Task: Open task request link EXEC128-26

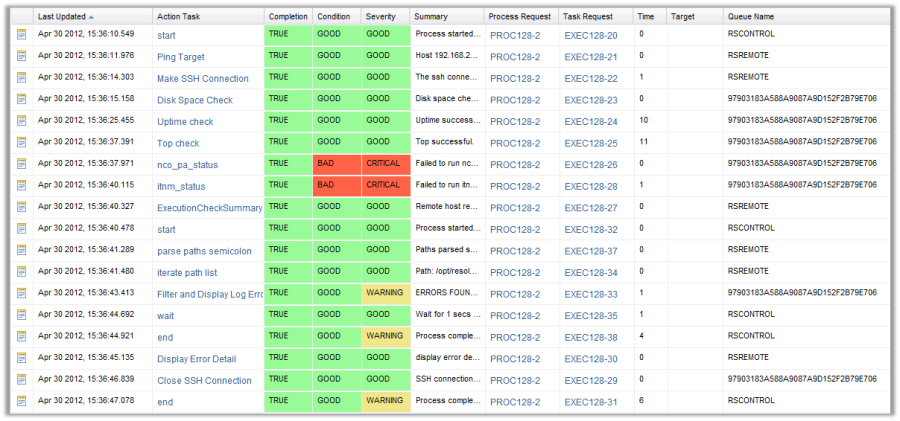Action: (590, 165)
